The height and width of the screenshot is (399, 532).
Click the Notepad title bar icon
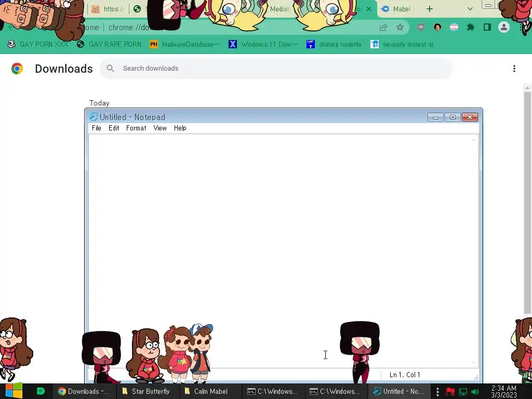pyautogui.click(x=94, y=117)
